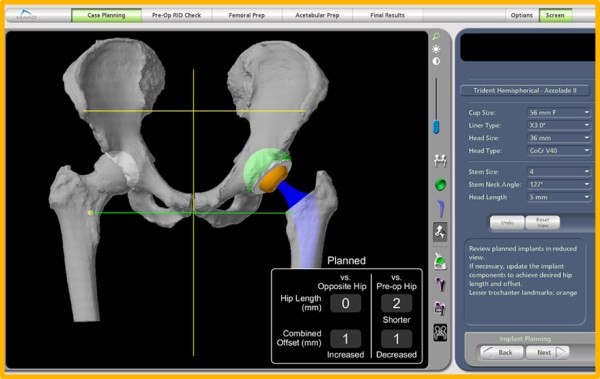The image size is (600, 379).
Task: Click the magnifier zoom icon
Action: (436, 37)
